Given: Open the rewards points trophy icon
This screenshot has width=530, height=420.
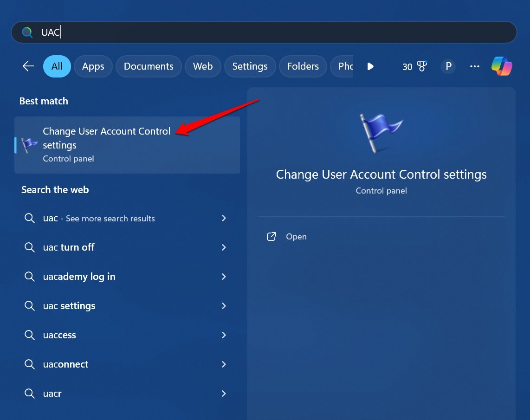Looking at the screenshot, I should pyautogui.click(x=422, y=66).
